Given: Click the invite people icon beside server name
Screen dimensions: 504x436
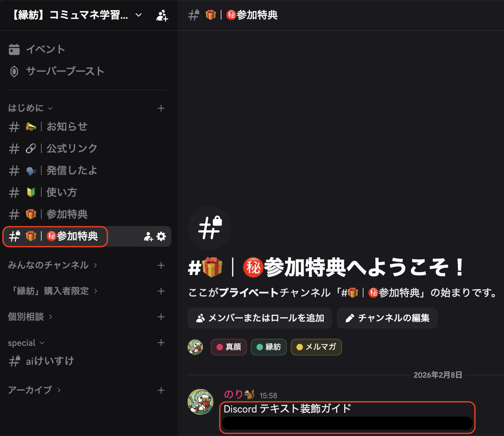Looking at the screenshot, I should click(x=162, y=16).
